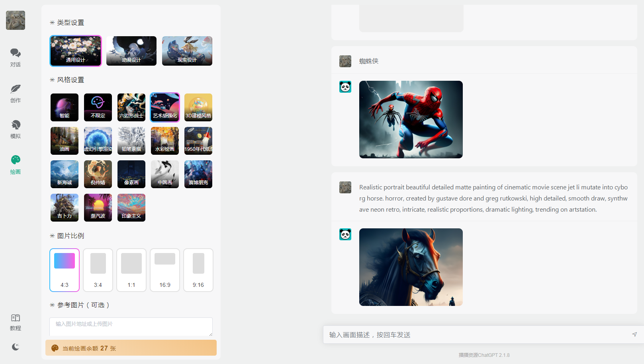
Task: Pick the 六边形战士 style
Action: (x=131, y=107)
